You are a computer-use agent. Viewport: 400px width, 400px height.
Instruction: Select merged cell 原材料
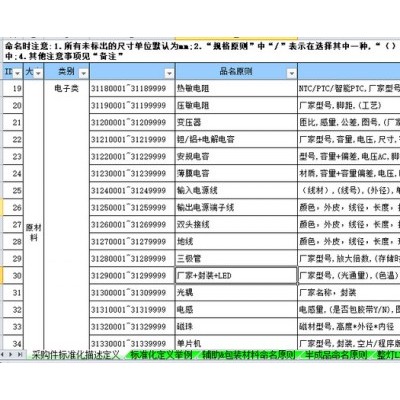point(33,215)
